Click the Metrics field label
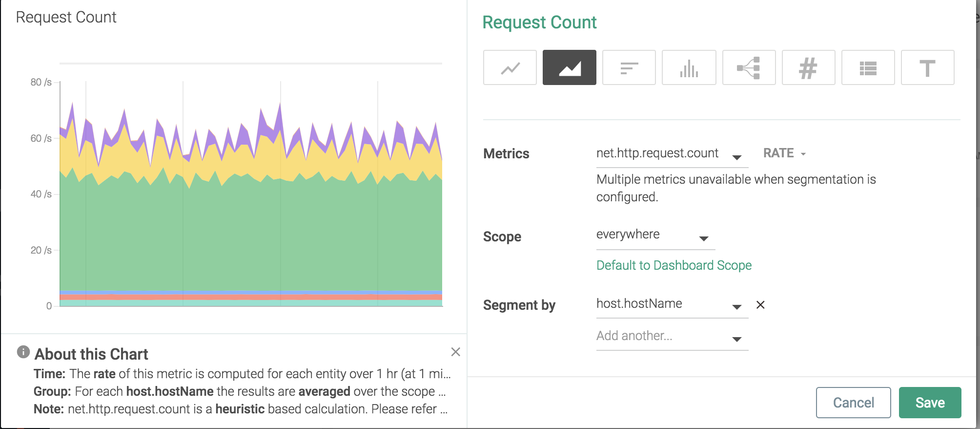This screenshot has height=429, width=980. [x=506, y=154]
